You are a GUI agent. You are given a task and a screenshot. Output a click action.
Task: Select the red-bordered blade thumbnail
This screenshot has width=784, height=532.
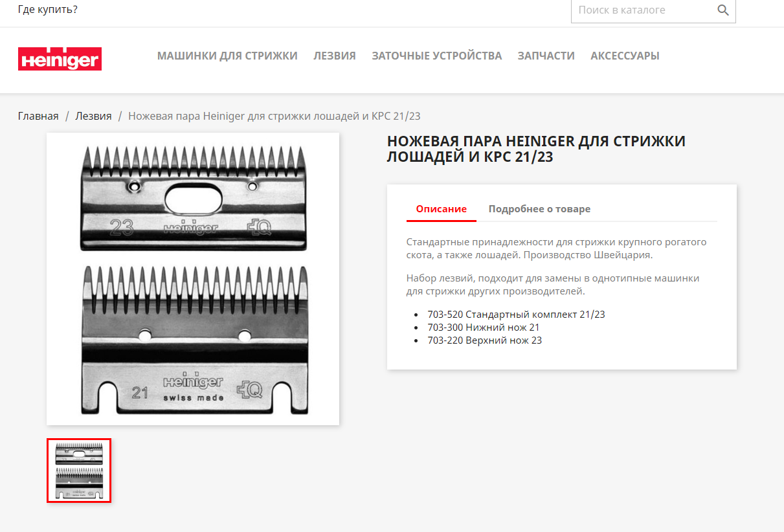tap(79, 470)
